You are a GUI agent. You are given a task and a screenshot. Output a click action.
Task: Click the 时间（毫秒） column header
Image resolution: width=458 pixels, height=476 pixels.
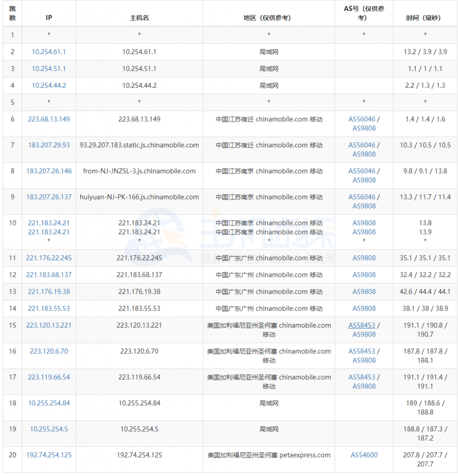tap(425, 18)
